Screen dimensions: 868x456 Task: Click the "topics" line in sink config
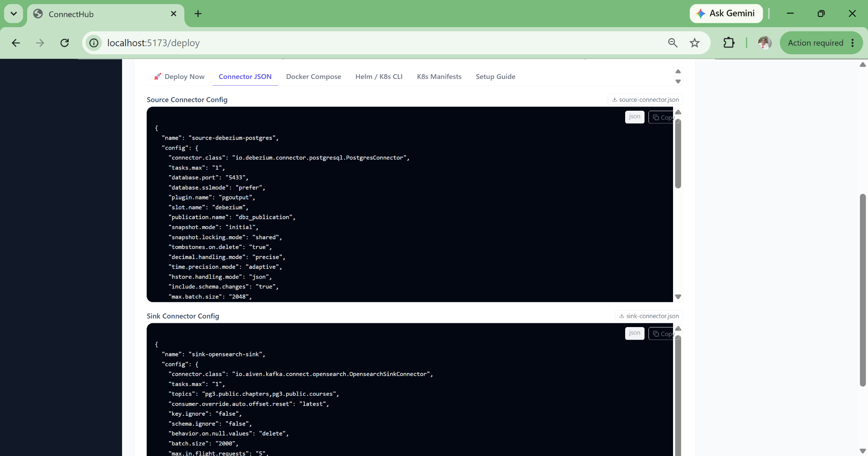click(x=253, y=394)
